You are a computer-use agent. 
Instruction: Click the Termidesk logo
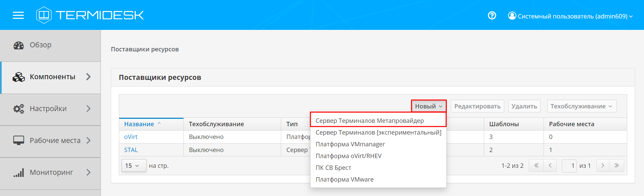coord(90,15)
